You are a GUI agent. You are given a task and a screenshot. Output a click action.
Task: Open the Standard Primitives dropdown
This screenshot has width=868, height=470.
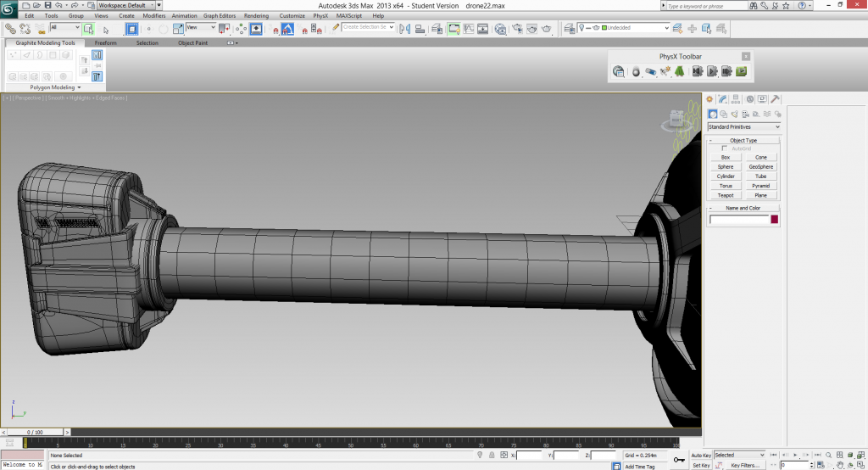pos(743,127)
